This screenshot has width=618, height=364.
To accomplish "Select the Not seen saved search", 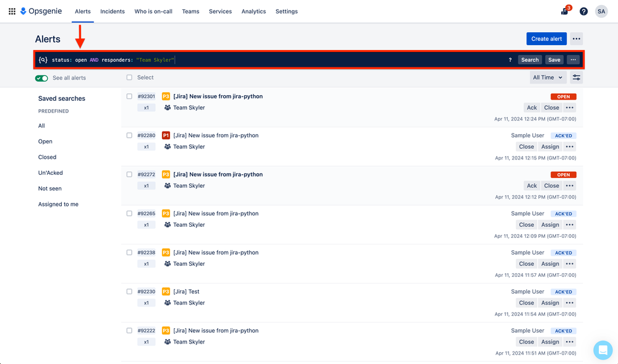I will tap(49, 188).
